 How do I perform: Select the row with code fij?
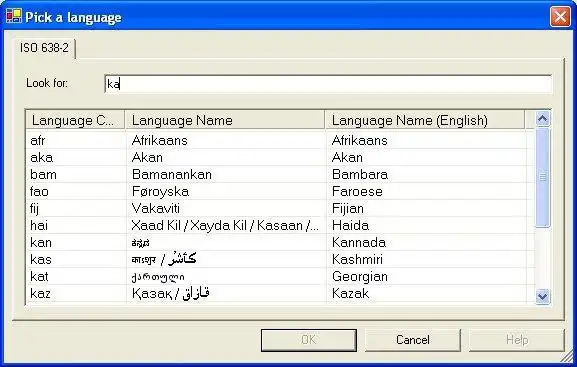tap(280, 208)
